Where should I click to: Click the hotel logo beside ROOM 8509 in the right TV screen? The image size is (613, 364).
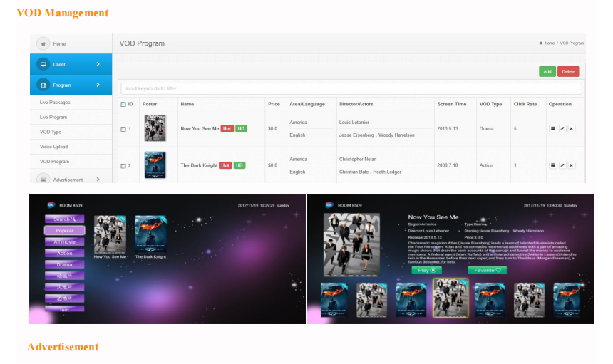pos(329,205)
